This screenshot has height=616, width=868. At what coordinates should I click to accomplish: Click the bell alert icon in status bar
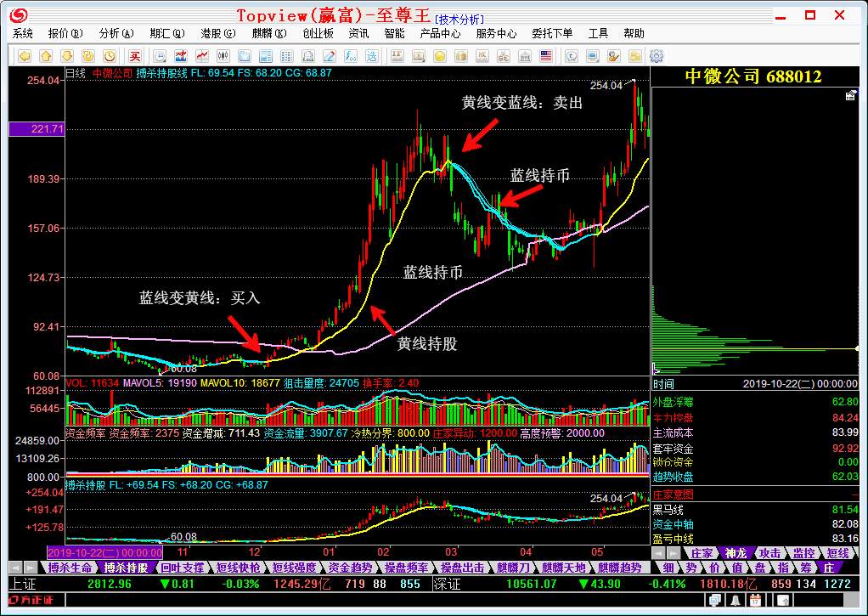tap(736, 601)
